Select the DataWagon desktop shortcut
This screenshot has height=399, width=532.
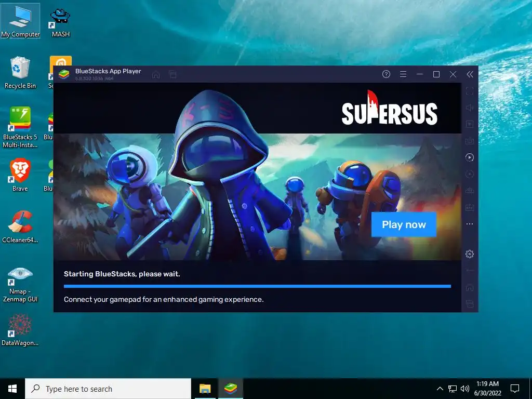pos(20,330)
